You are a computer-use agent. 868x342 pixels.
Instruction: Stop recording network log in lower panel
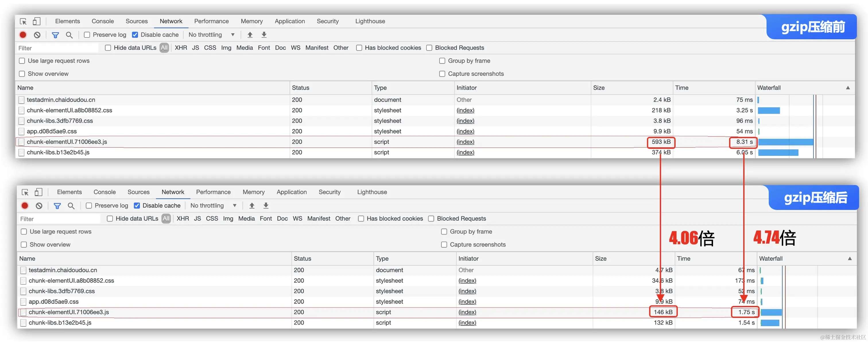tap(25, 206)
